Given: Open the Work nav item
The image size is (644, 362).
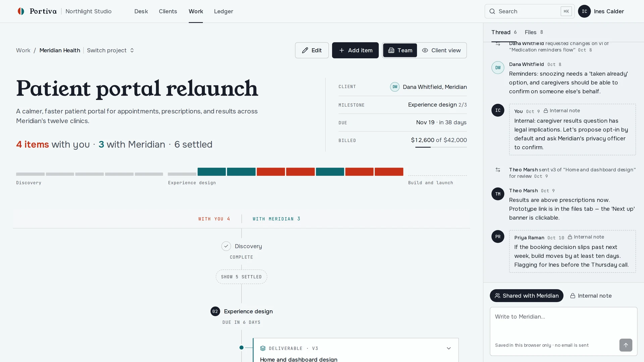Looking at the screenshot, I should click(x=196, y=11).
